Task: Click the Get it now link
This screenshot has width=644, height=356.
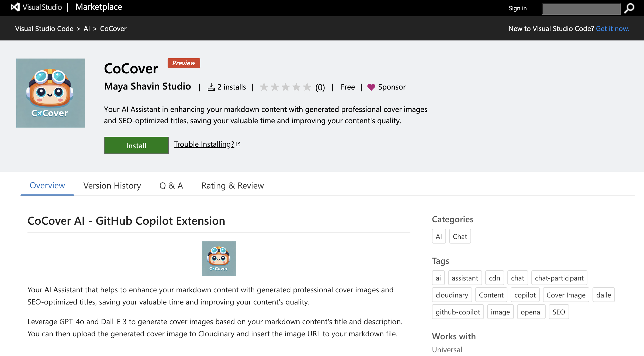Action: (613, 29)
